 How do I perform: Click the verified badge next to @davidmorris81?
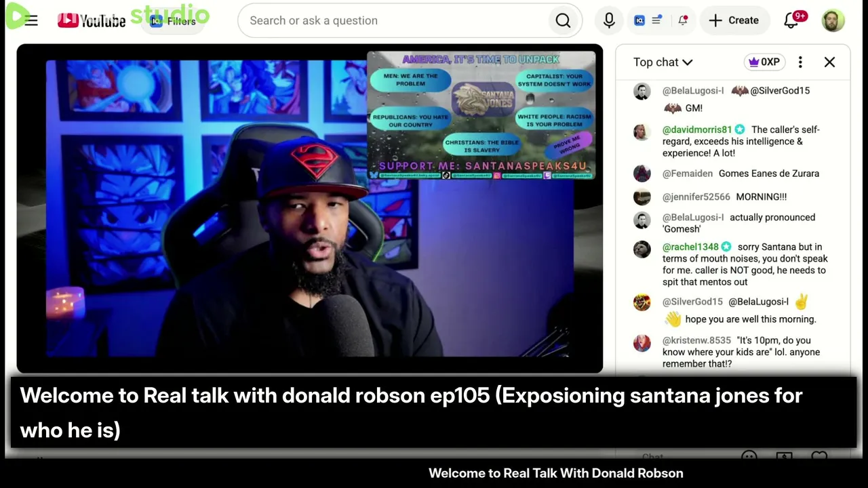pos(739,129)
